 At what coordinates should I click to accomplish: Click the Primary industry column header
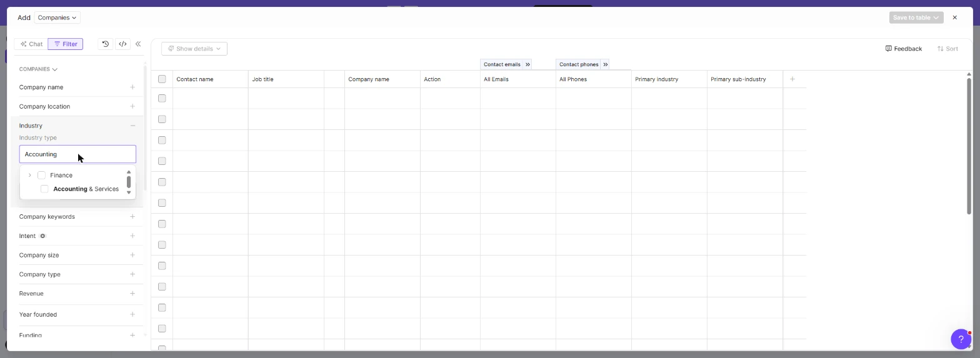coord(669,79)
